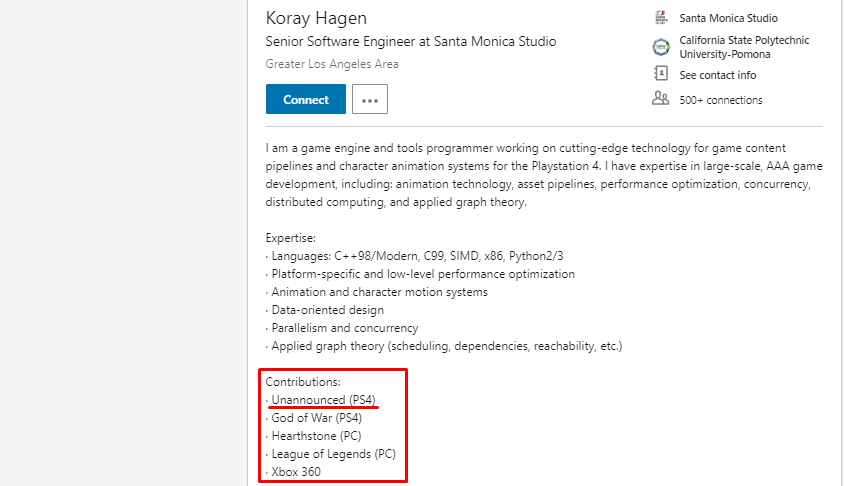Click the Santa Monica Studio company logo icon
The width and height of the screenshot is (844, 486).
tap(661, 18)
